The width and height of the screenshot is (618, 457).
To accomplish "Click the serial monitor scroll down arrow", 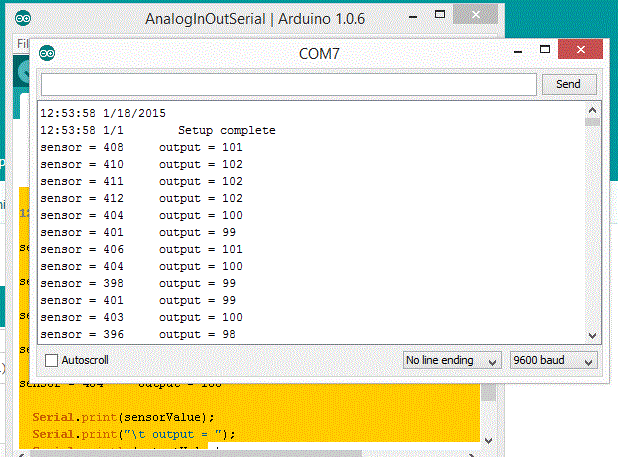I will [592, 336].
